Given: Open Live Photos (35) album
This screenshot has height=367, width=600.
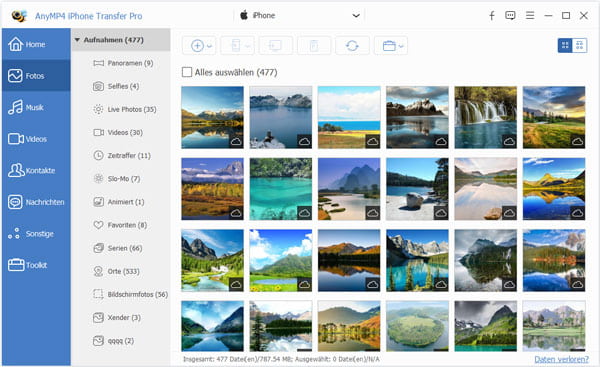Looking at the screenshot, I should tap(125, 109).
